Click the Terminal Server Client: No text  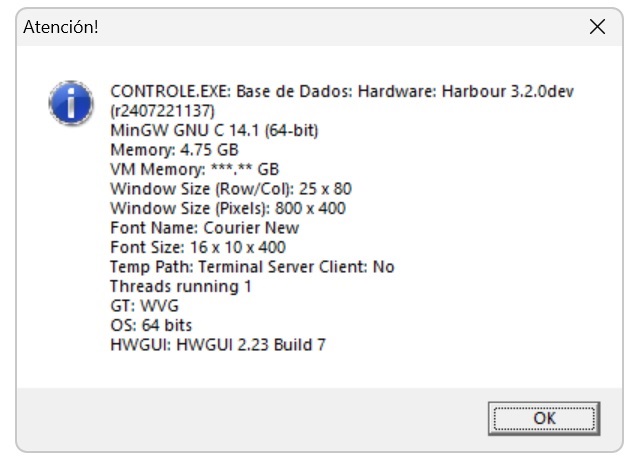pyautogui.click(x=297, y=267)
